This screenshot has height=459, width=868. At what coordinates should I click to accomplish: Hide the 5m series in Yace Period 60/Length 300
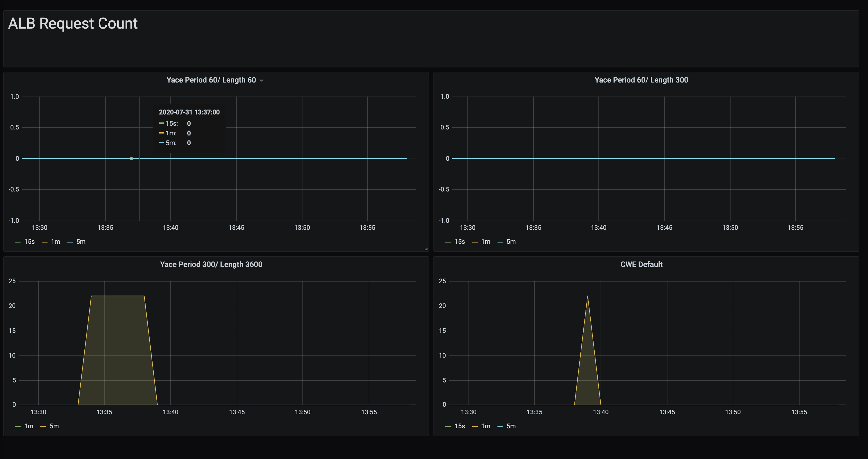tap(511, 242)
